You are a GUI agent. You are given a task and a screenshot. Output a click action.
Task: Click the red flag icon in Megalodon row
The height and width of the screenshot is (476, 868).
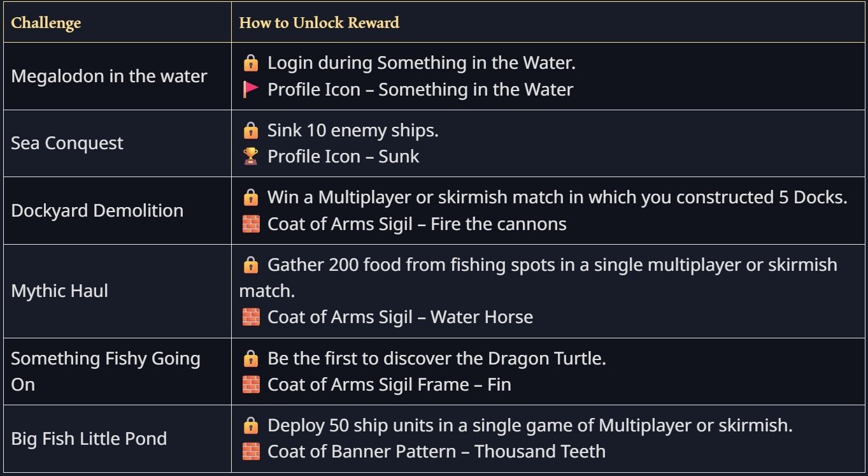point(251,90)
